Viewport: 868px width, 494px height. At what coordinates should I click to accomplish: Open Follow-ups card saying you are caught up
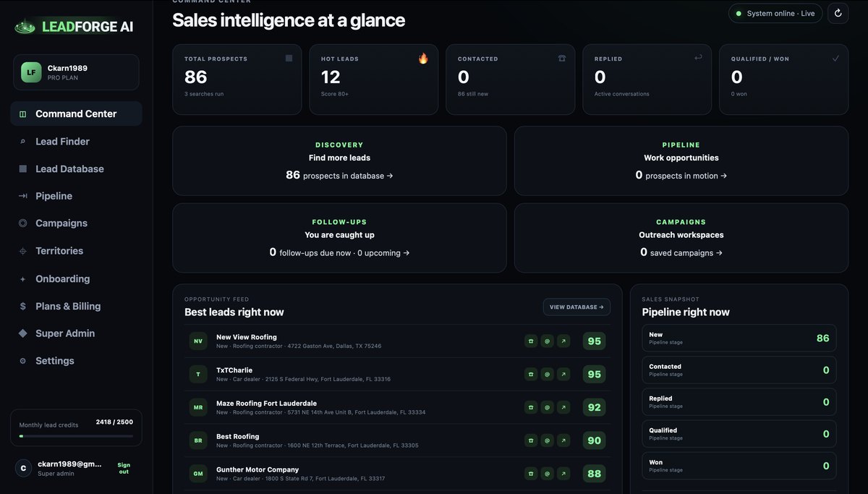[x=339, y=238]
